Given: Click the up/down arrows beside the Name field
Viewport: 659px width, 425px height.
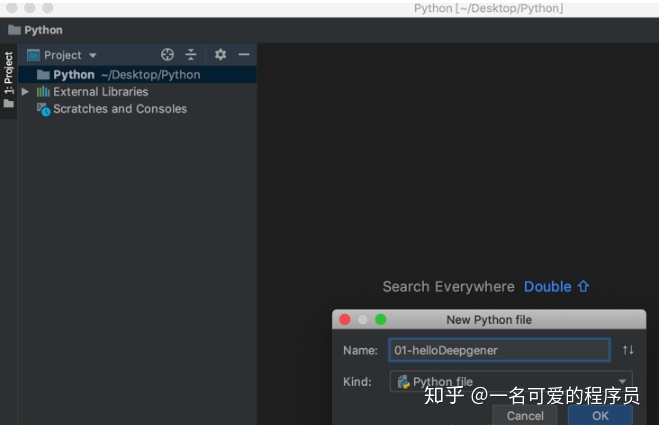Looking at the screenshot, I should (628, 350).
